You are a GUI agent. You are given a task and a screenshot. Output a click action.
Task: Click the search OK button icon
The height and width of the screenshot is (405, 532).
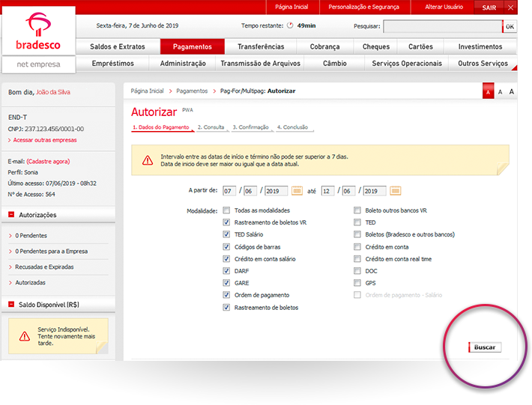pyautogui.click(x=510, y=26)
